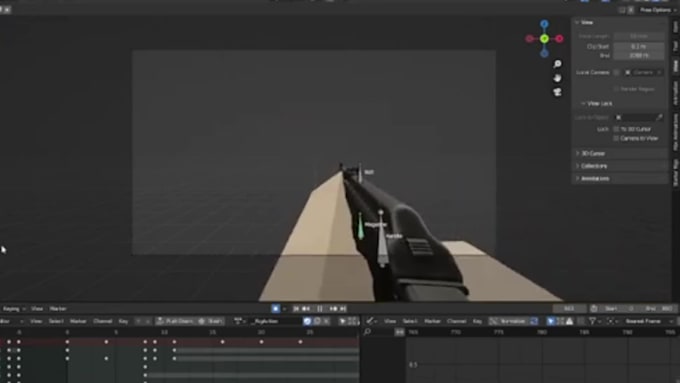The image size is (680, 383).
Task: Click the bottom negative Z axis gizmo
Action: pyautogui.click(x=544, y=53)
